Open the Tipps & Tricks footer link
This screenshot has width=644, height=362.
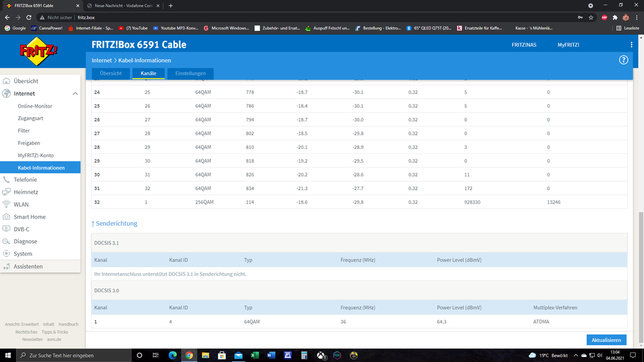pos(55,332)
